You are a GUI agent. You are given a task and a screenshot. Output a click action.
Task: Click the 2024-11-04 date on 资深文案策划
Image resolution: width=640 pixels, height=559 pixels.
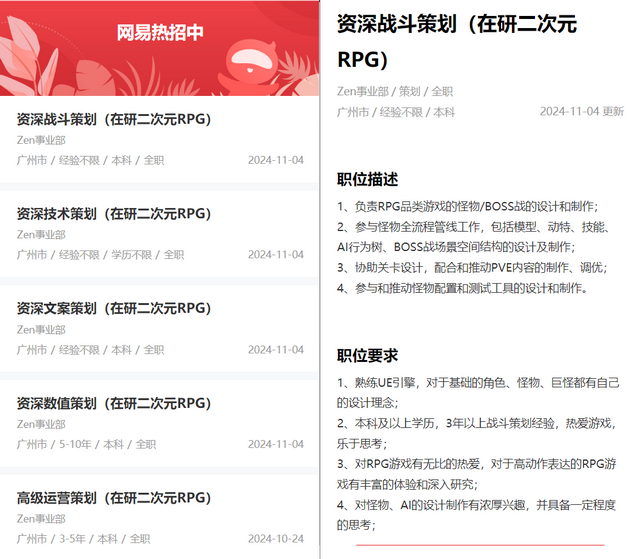pyautogui.click(x=276, y=350)
